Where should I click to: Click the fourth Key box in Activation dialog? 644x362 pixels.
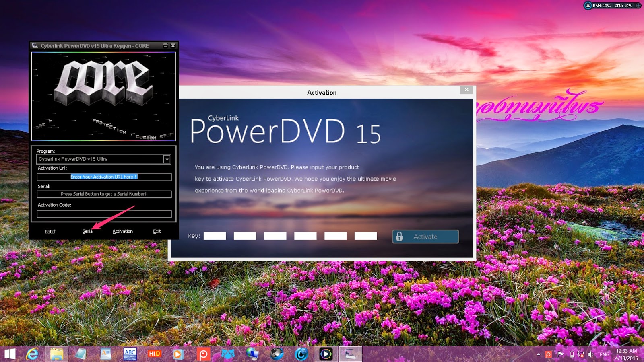point(305,236)
